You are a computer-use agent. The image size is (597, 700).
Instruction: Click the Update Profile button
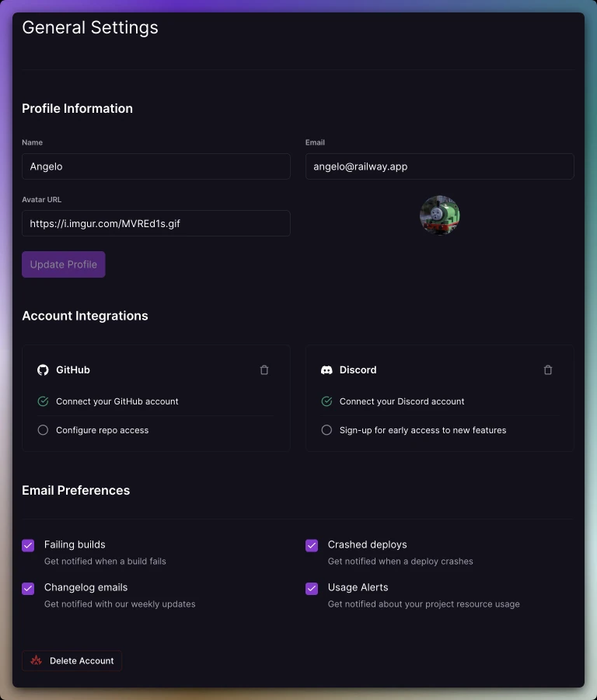click(64, 264)
